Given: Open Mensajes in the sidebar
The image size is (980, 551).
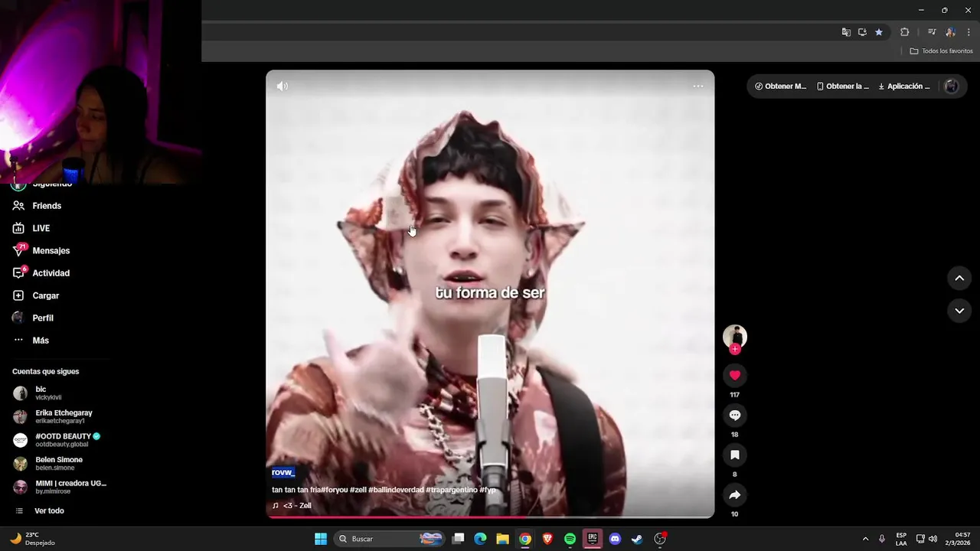Looking at the screenshot, I should [51, 250].
